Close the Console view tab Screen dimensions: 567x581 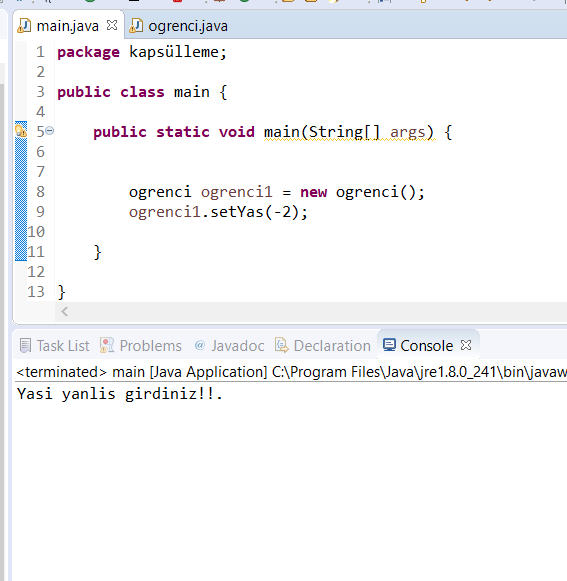tap(466, 345)
